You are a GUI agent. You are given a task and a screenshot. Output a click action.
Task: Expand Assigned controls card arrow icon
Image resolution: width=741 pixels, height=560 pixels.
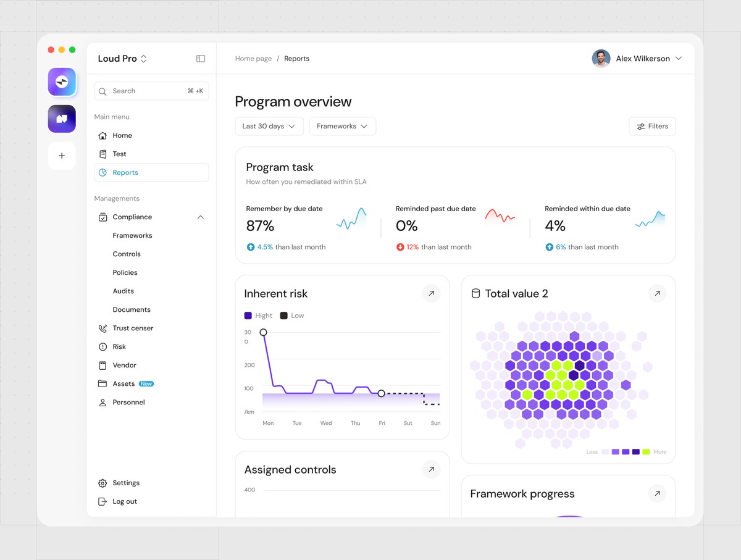coord(431,469)
